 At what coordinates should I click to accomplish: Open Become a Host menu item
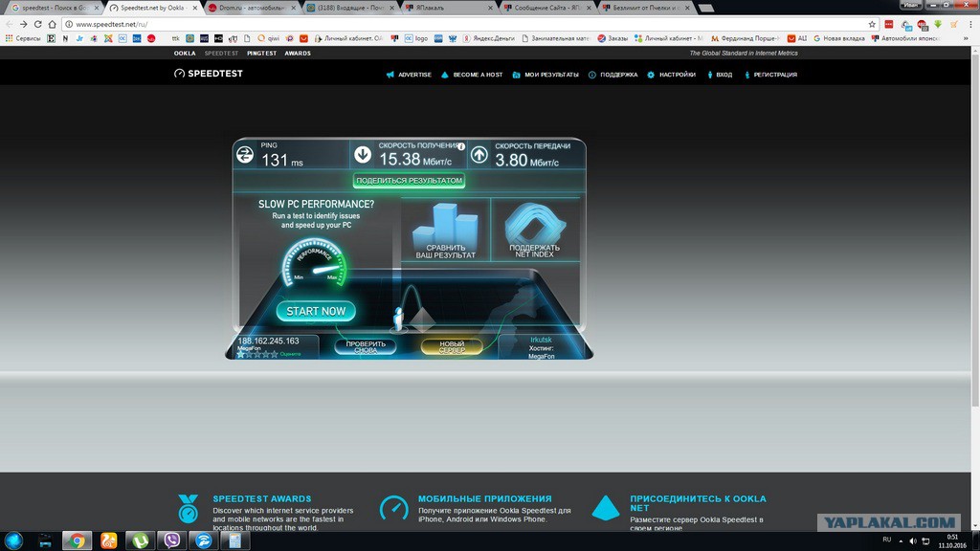pos(472,75)
